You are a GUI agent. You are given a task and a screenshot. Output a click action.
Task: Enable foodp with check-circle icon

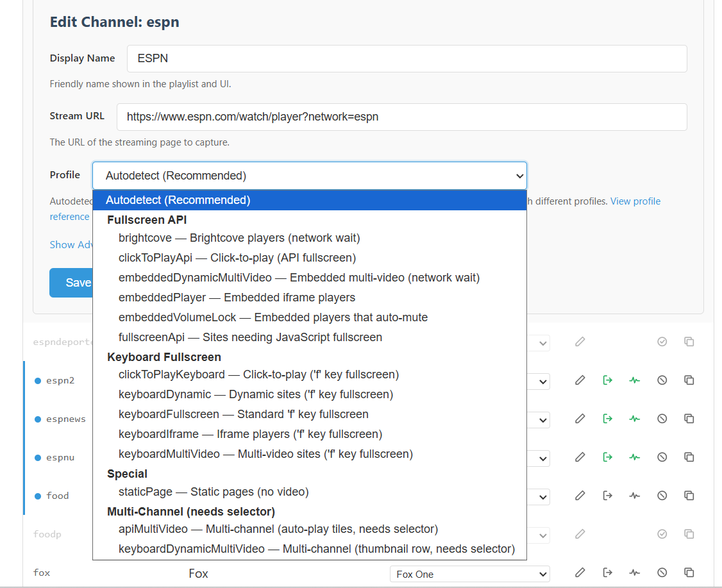[662, 533]
